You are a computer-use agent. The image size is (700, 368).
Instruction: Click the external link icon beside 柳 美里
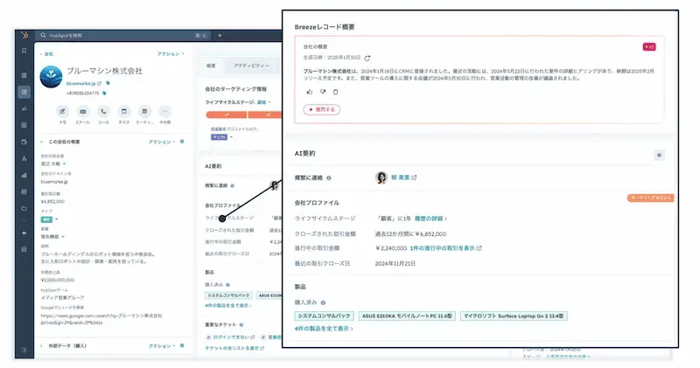[414, 178]
